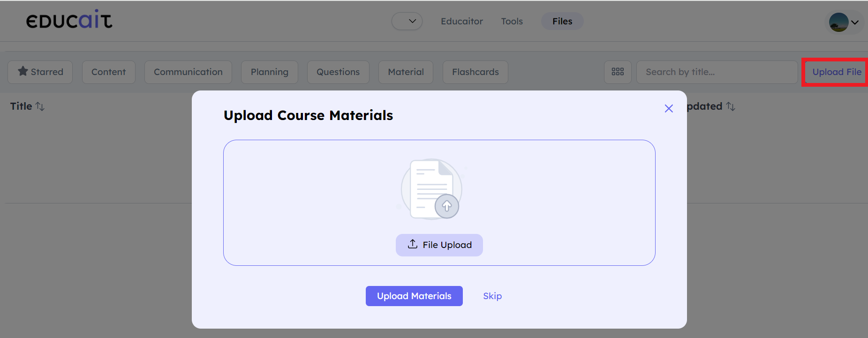Close the Upload Course Materials dialog
The width and height of the screenshot is (868, 338).
(x=669, y=109)
